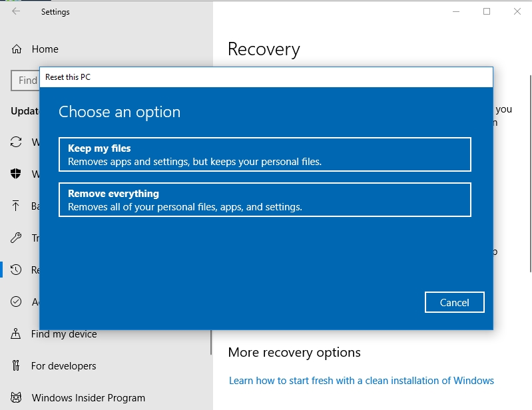Open Windows Update via its sync icon
This screenshot has height=410, width=532.
[x=16, y=142]
